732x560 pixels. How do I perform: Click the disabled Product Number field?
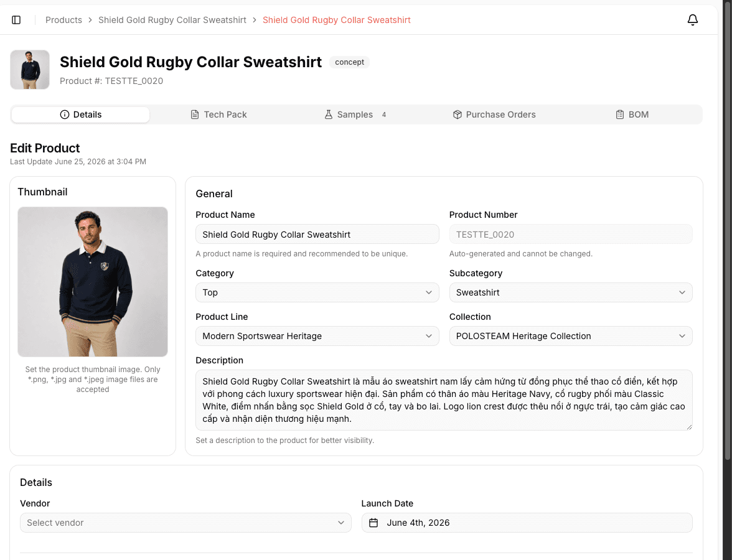tap(571, 234)
